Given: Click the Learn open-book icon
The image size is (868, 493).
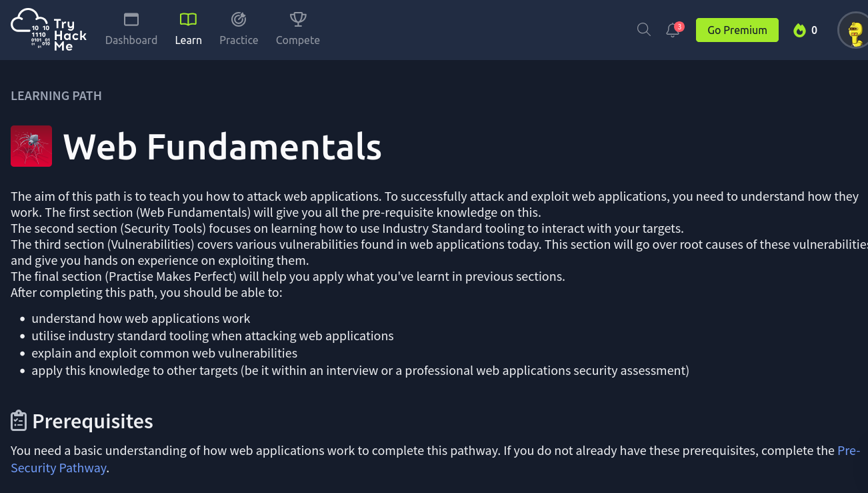Looking at the screenshot, I should point(188,19).
